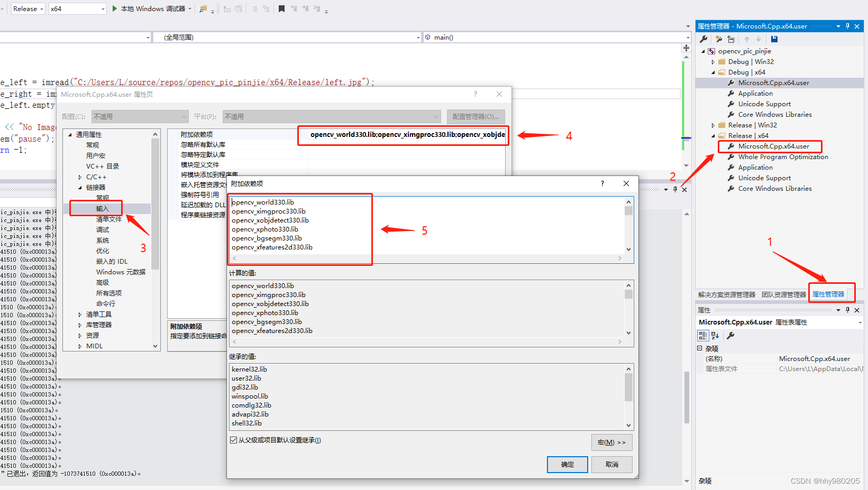
Task: Toggle a bookmark using the bookmark icon
Action: click(282, 8)
